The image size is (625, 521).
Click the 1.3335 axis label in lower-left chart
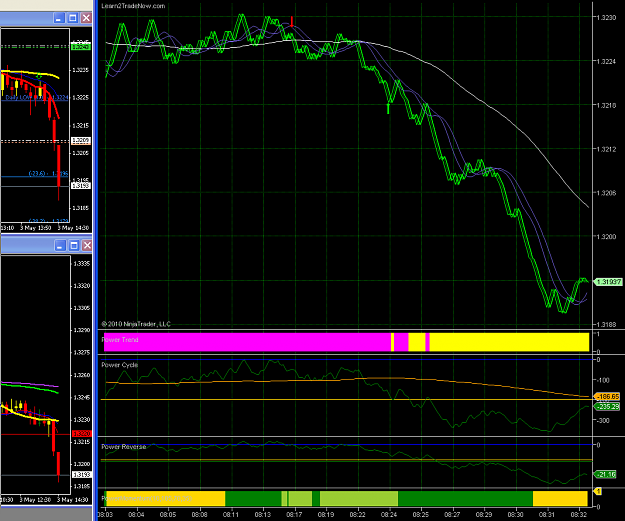82,263
